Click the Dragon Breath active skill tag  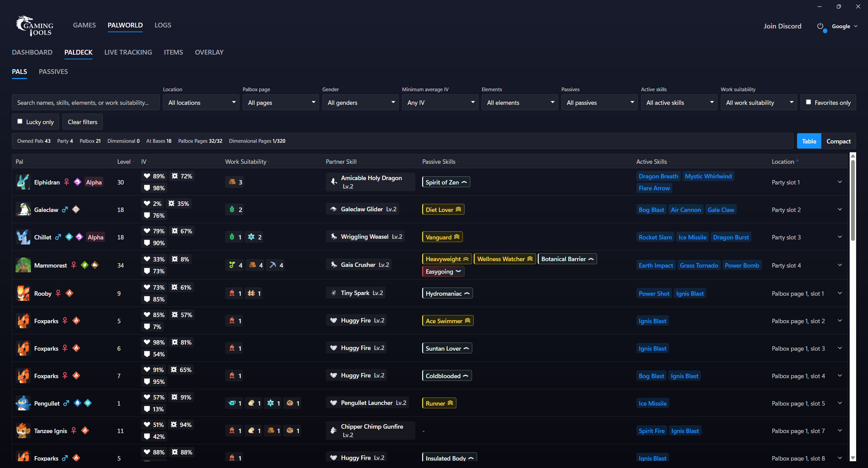click(x=658, y=176)
